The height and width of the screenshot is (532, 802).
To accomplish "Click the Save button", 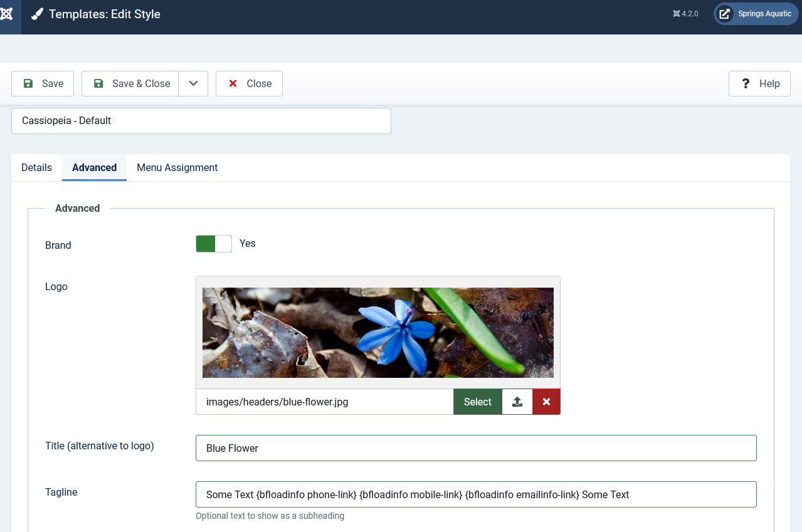I will (43, 83).
